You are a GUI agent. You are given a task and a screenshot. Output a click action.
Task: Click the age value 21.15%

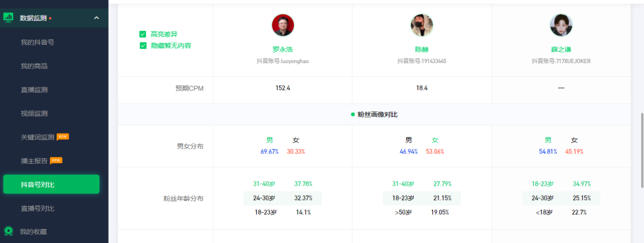point(442,198)
